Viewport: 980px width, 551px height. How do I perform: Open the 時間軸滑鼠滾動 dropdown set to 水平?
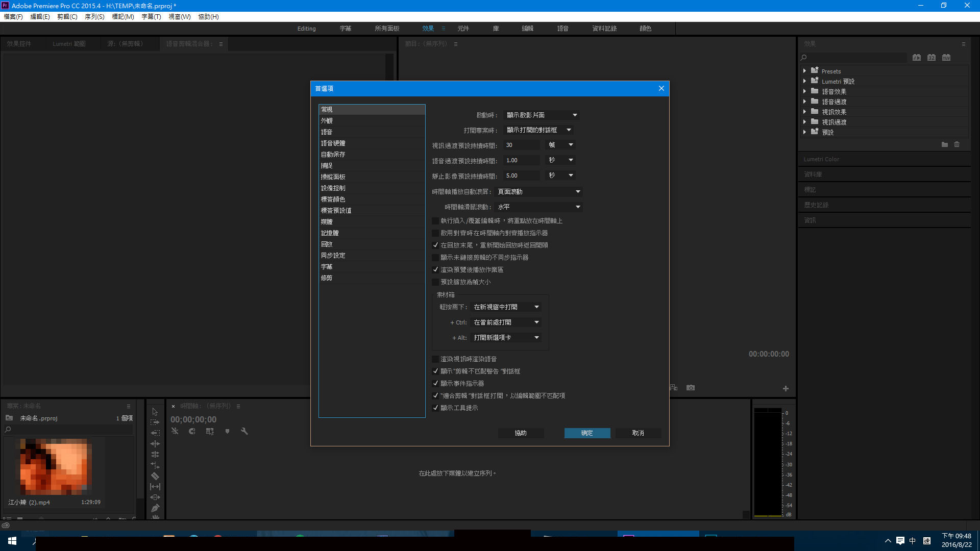pyautogui.click(x=538, y=207)
